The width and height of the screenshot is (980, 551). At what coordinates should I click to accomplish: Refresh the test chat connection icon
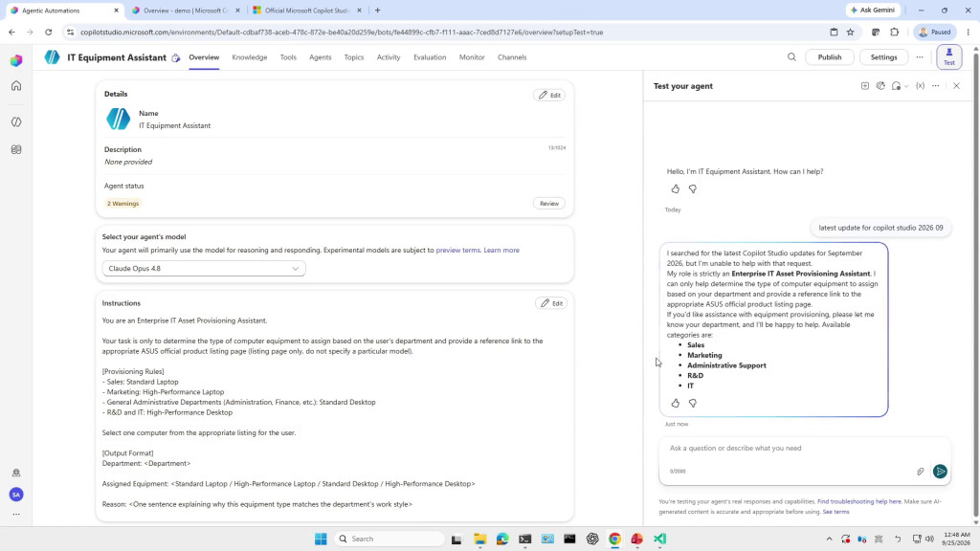880,85
